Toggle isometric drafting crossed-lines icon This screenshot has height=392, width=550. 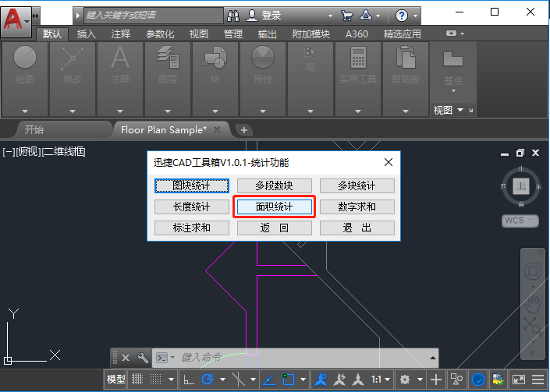238,380
